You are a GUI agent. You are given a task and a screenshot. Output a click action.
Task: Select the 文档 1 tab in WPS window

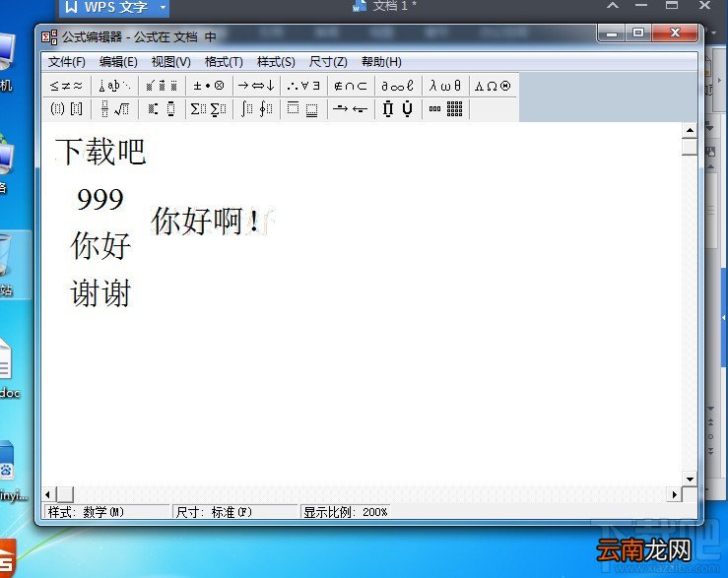[x=385, y=6]
